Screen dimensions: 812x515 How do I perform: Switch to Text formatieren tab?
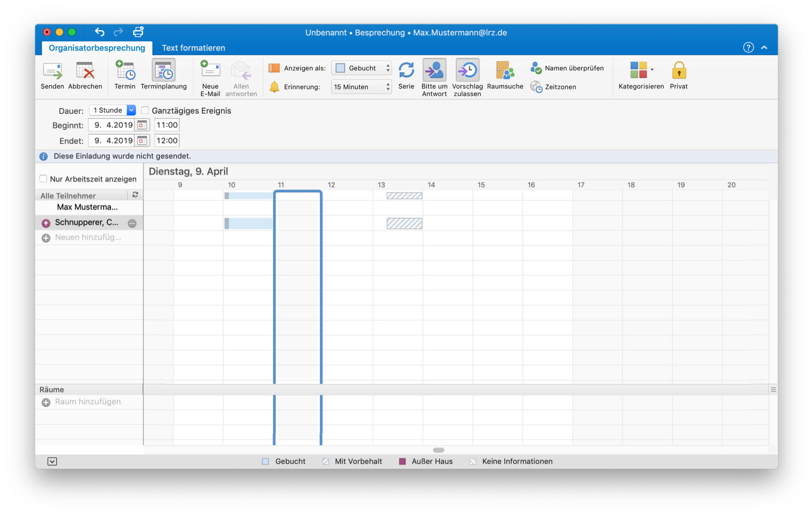[193, 48]
